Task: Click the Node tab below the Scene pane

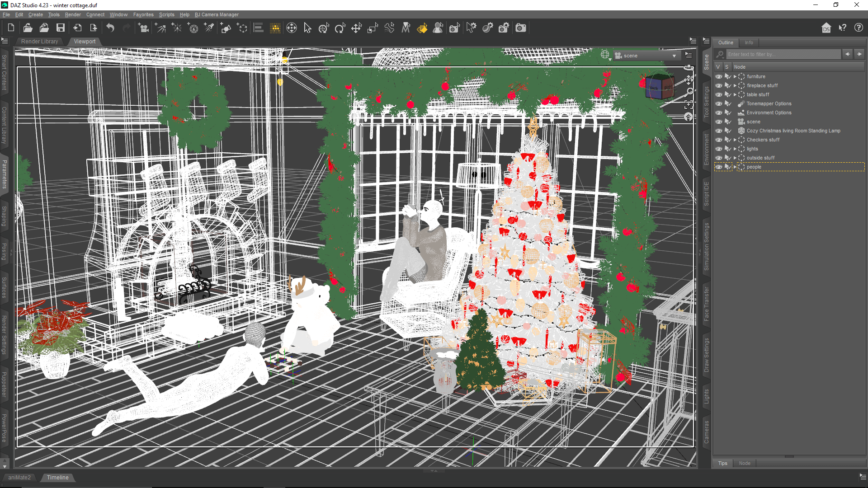Action: (x=745, y=463)
